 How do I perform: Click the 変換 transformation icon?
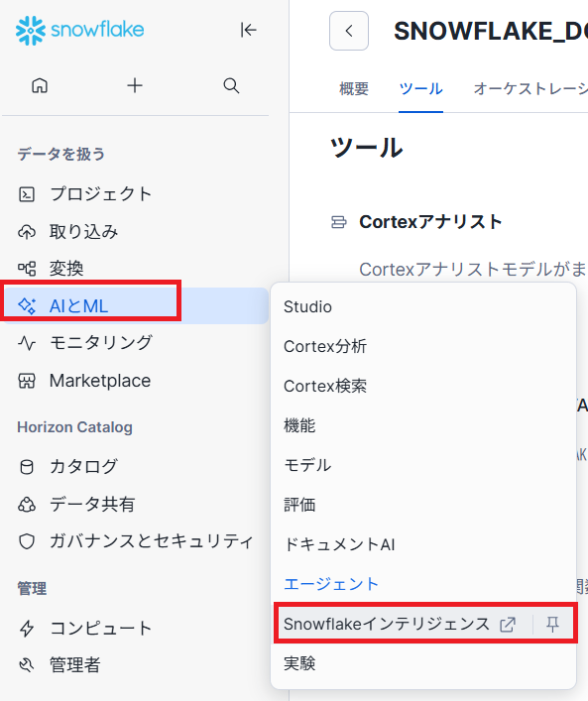click(x=27, y=269)
